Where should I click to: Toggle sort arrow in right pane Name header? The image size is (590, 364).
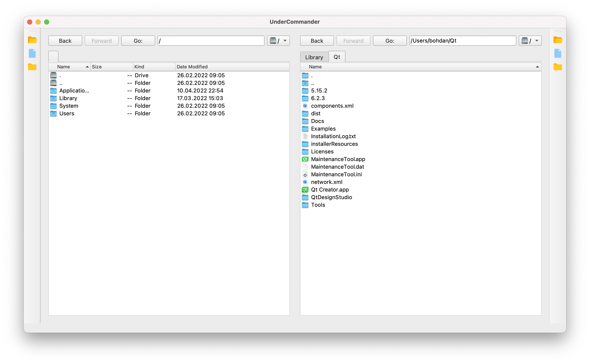pos(537,67)
